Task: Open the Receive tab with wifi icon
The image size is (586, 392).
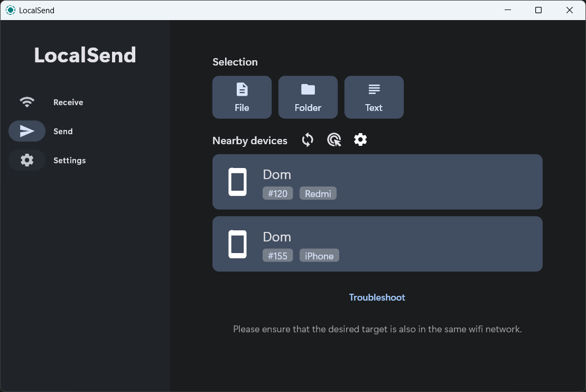Action: pyautogui.click(x=27, y=102)
